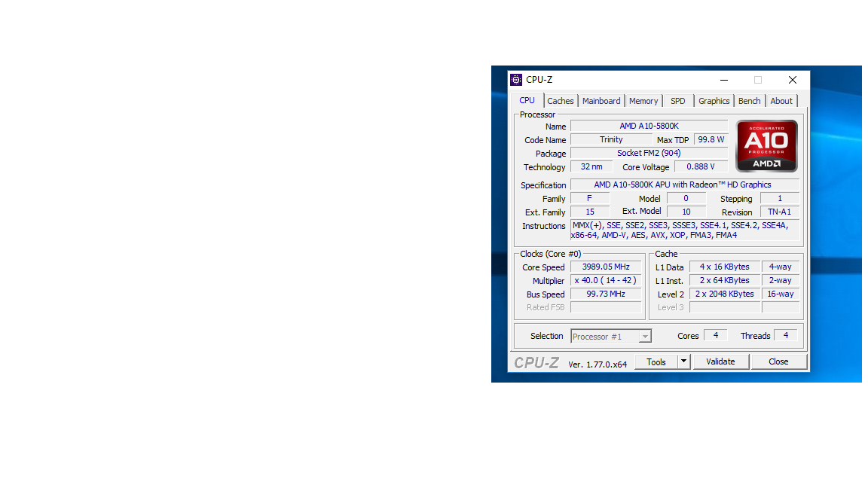Click the Validate button

click(721, 361)
